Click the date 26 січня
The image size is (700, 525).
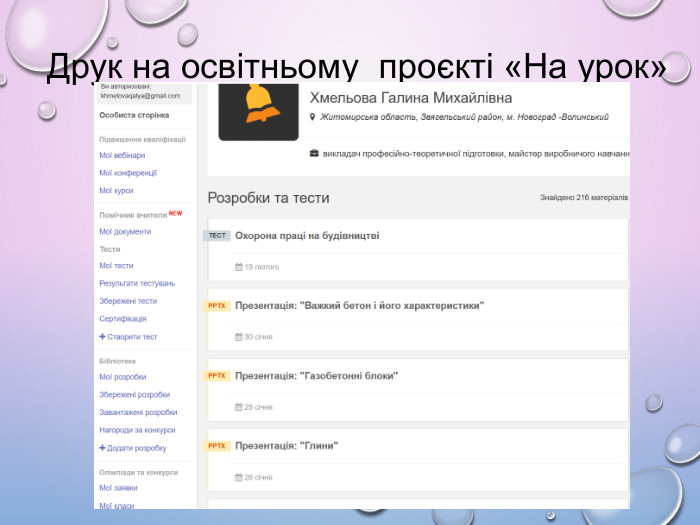pos(258,477)
